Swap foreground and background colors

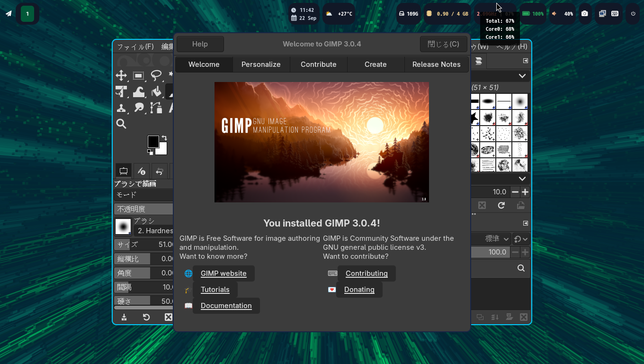(164, 138)
